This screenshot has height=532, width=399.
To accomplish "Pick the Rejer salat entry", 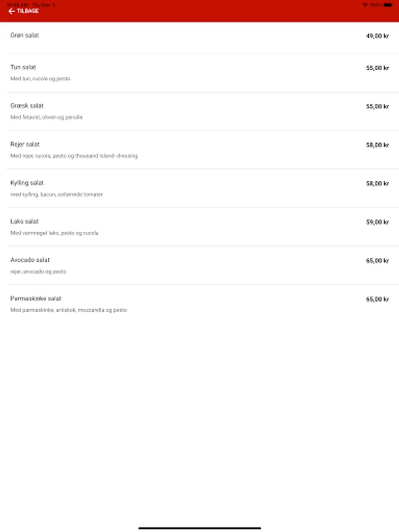I will tap(25, 144).
